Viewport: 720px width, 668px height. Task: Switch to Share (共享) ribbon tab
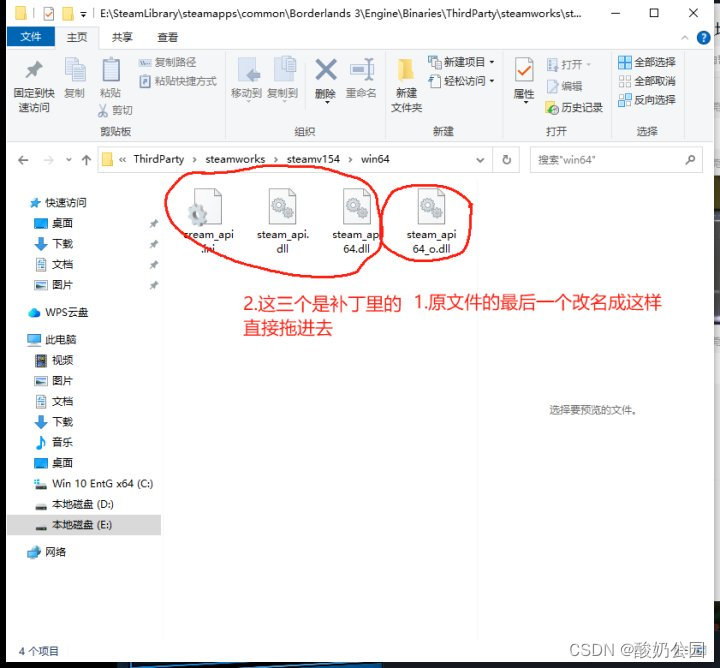pos(122,37)
